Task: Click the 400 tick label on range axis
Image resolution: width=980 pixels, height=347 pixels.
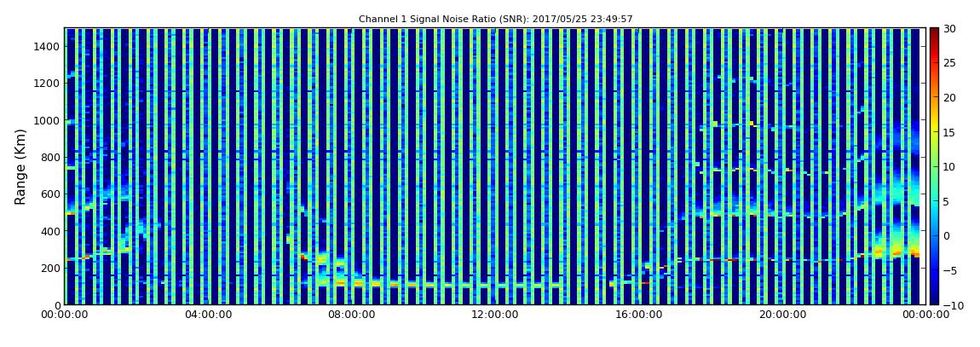Action: click(50, 231)
